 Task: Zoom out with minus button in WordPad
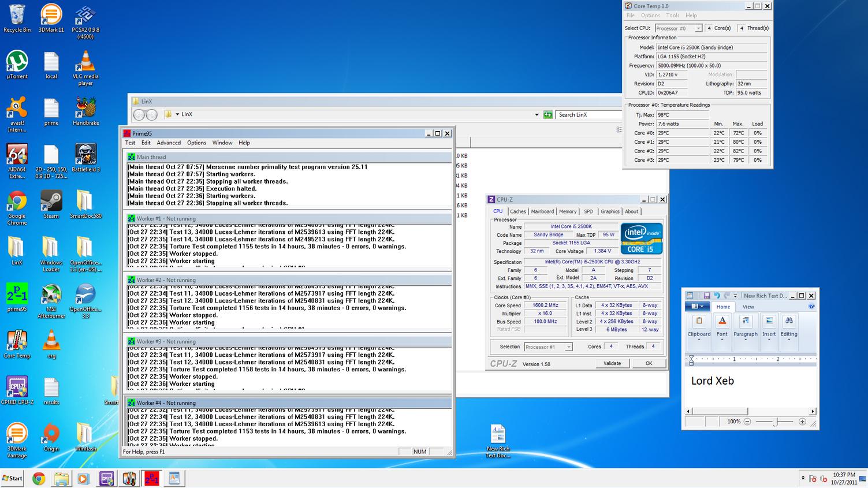tap(747, 422)
